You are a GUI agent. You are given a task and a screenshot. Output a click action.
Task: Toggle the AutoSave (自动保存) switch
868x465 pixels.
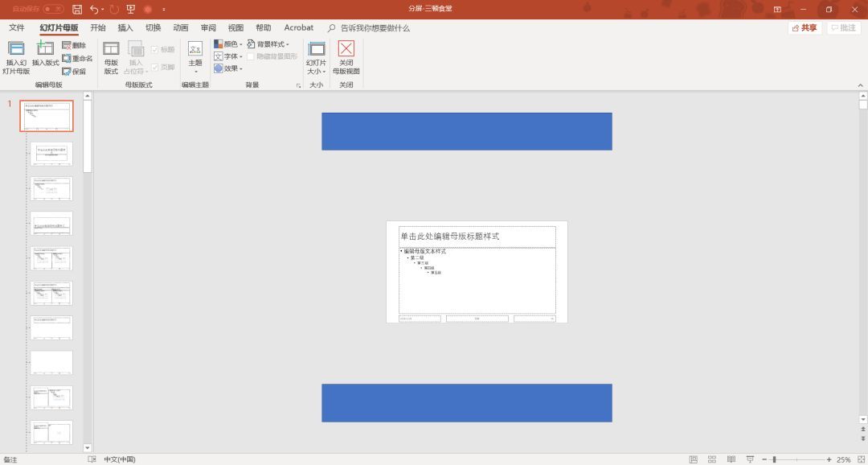pyautogui.click(x=53, y=9)
